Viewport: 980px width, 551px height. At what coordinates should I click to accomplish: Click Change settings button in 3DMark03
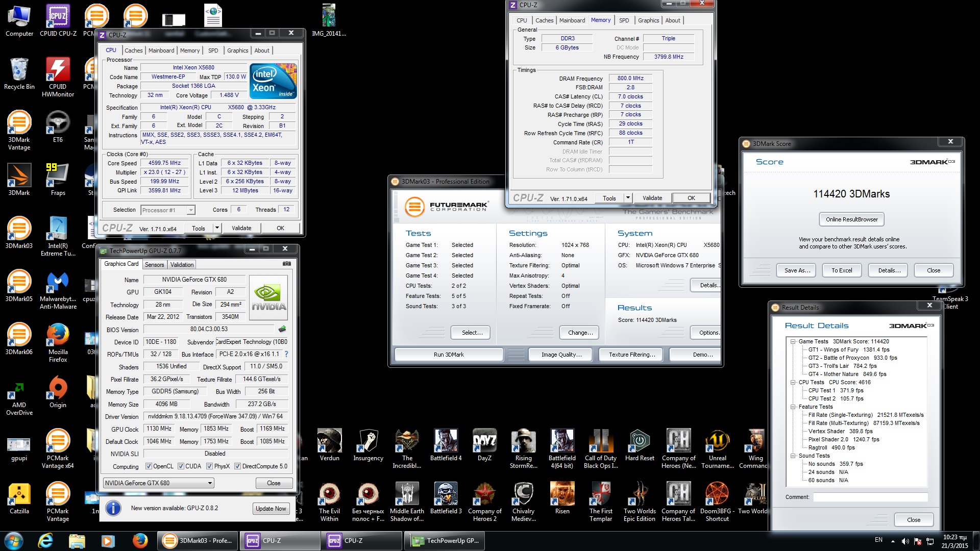[x=580, y=333]
